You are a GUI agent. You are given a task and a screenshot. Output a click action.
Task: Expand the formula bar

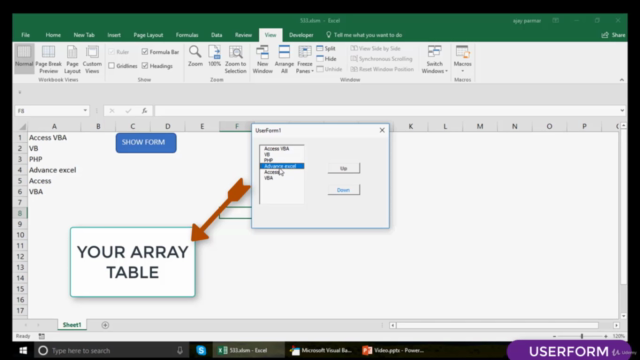622,111
